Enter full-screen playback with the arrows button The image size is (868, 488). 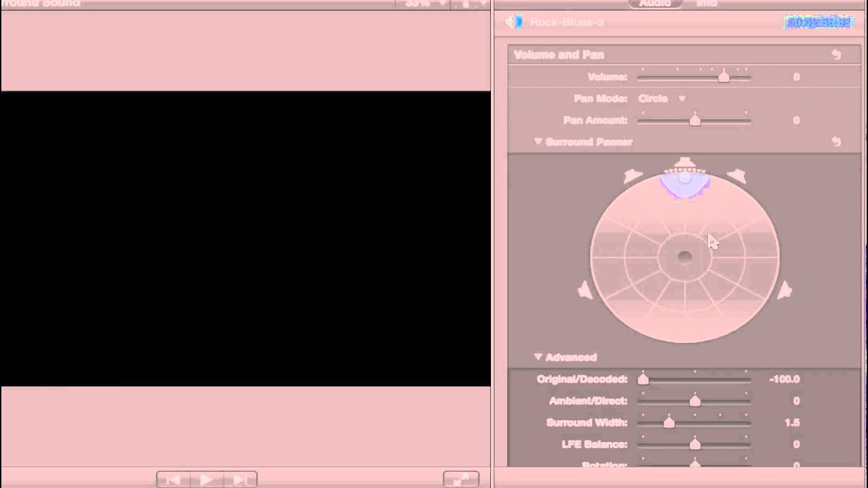pyautogui.click(x=461, y=480)
